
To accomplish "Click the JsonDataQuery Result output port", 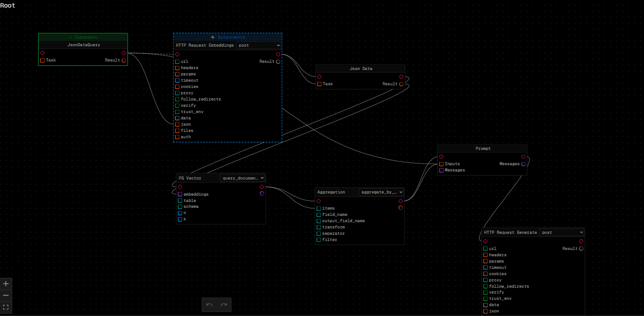I will 124,60.
